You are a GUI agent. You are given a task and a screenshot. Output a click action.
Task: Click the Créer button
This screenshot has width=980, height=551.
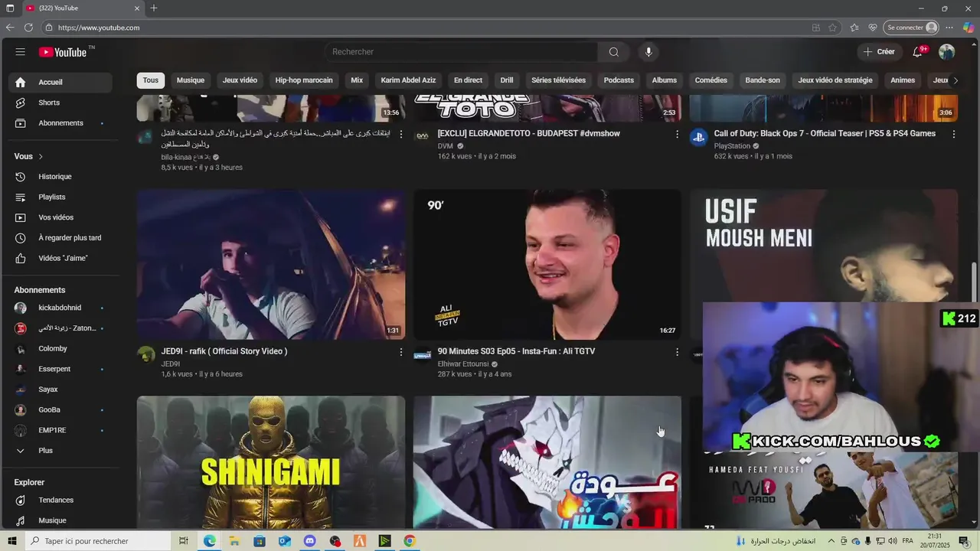(879, 52)
